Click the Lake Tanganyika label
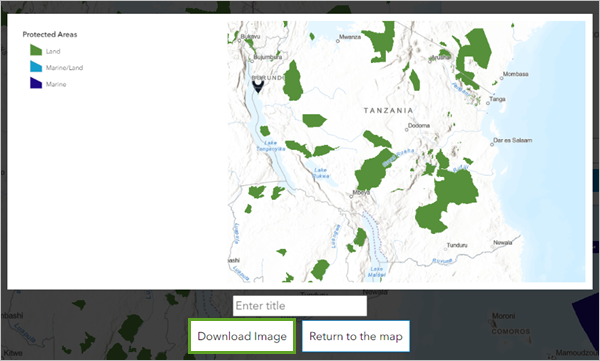 (x=271, y=146)
